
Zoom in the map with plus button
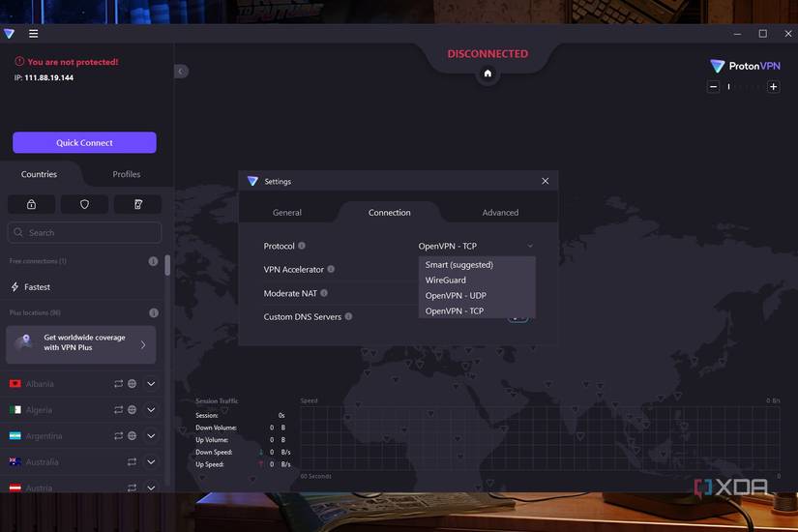tap(773, 87)
